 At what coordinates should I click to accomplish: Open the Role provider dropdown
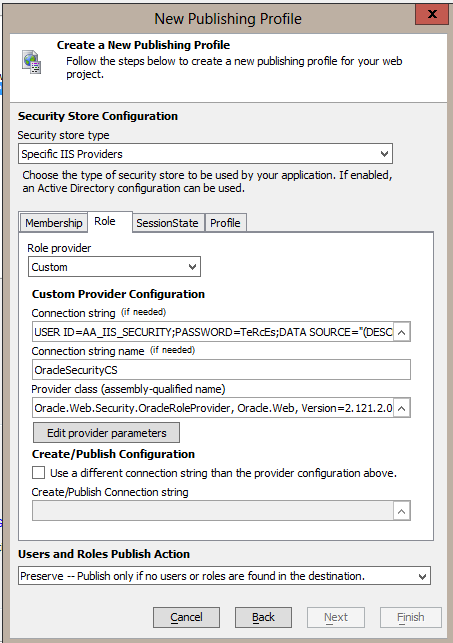tap(114, 267)
